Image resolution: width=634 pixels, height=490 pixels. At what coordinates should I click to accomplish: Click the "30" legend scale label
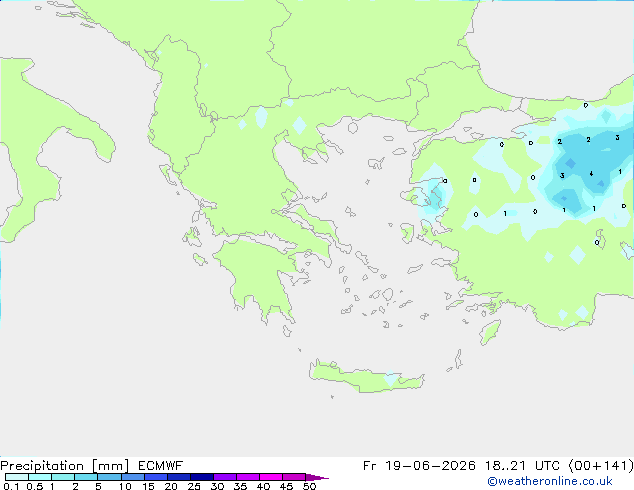point(217,486)
